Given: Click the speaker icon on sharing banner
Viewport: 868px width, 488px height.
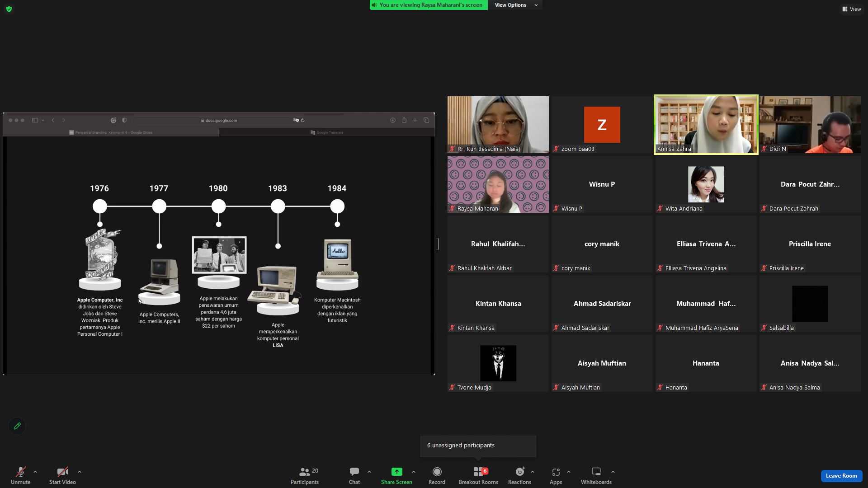Looking at the screenshot, I should tap(374, 5).
